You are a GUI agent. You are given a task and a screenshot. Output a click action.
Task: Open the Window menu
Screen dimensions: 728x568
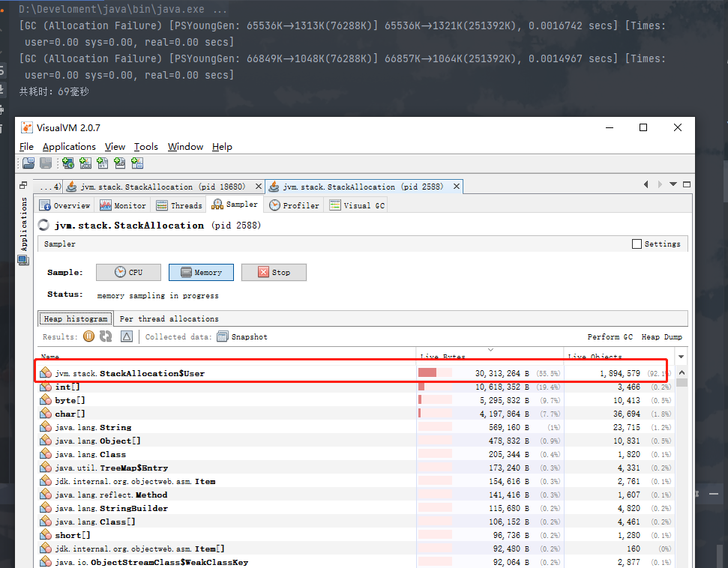coord(185,147)
